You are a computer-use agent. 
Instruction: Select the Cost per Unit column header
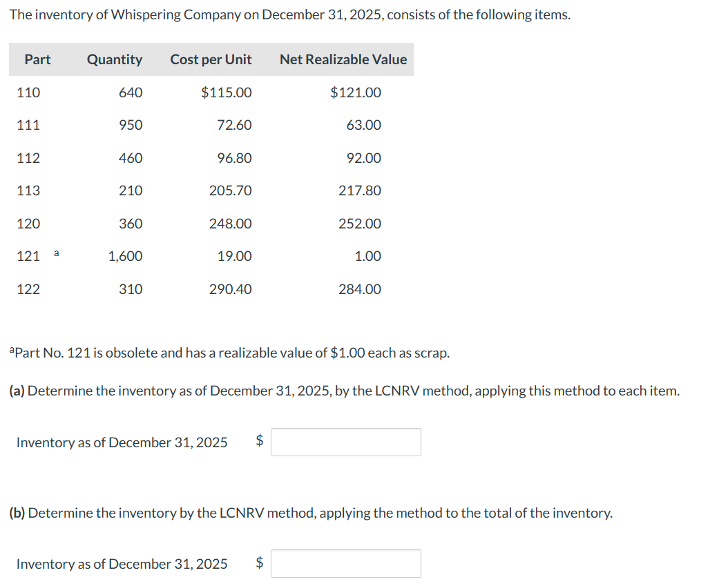coord(211,59)
